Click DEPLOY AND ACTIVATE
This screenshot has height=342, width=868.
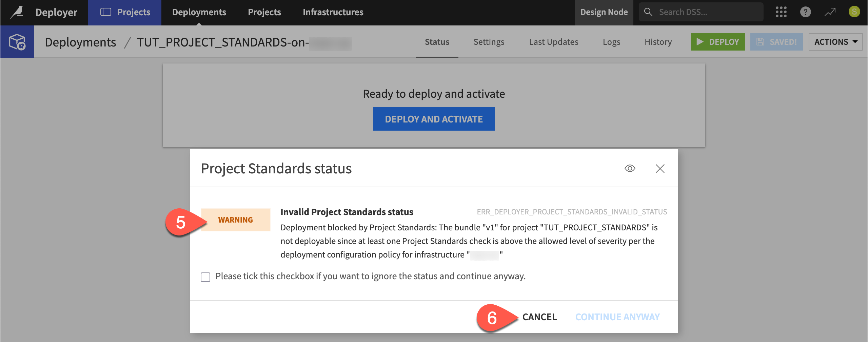point(434,119)
